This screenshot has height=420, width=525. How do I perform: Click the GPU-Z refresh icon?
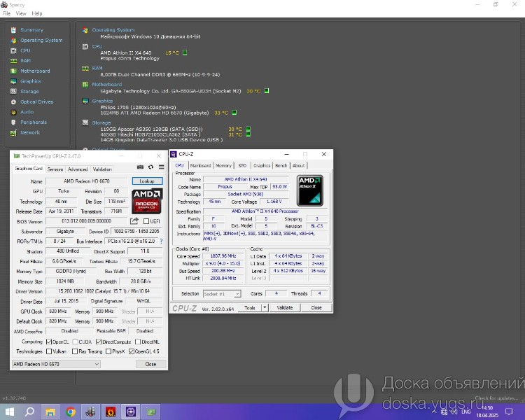click(150, 167)
